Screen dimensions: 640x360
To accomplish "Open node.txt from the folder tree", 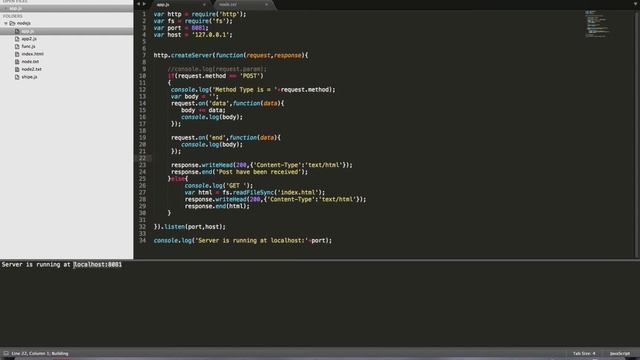I will (30, 62).
